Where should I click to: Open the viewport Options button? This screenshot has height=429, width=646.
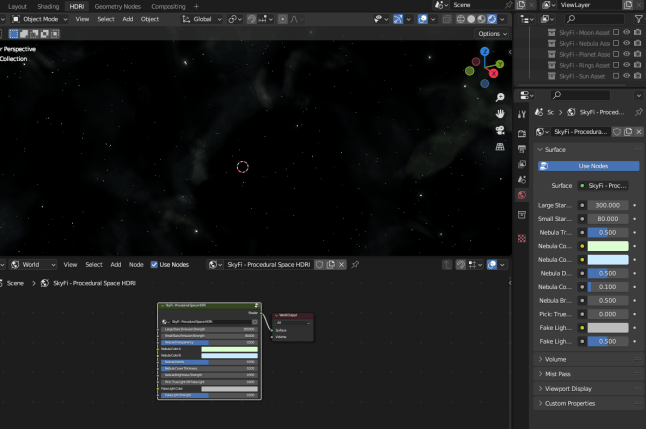coord(490,34)
